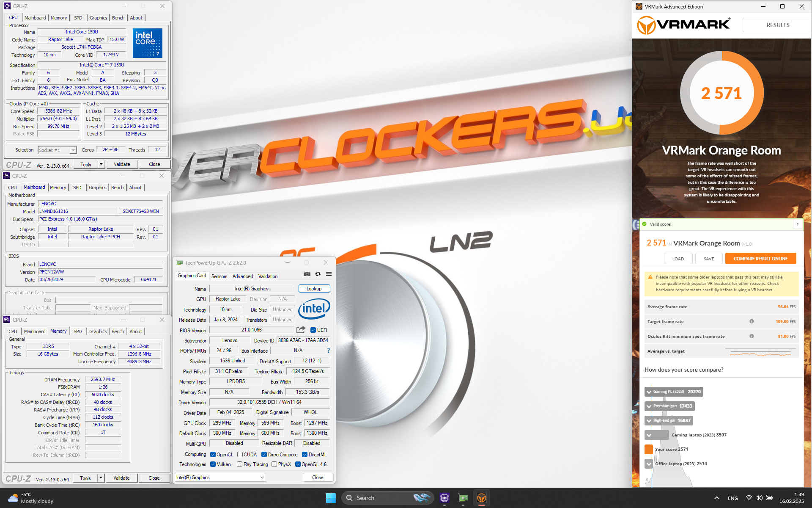Click the CPU-Z taskbar icon

click(444, 498)
